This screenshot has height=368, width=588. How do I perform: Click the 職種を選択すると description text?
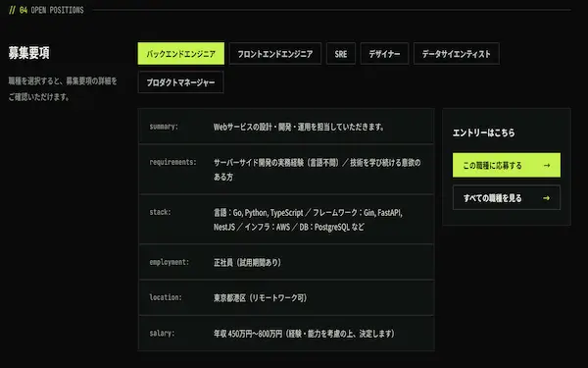[63, 88]
